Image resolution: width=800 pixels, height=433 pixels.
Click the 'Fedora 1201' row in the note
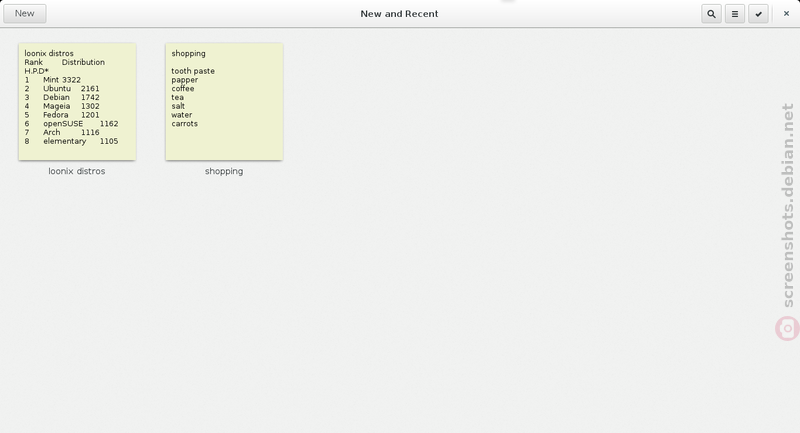pos(62,115)
